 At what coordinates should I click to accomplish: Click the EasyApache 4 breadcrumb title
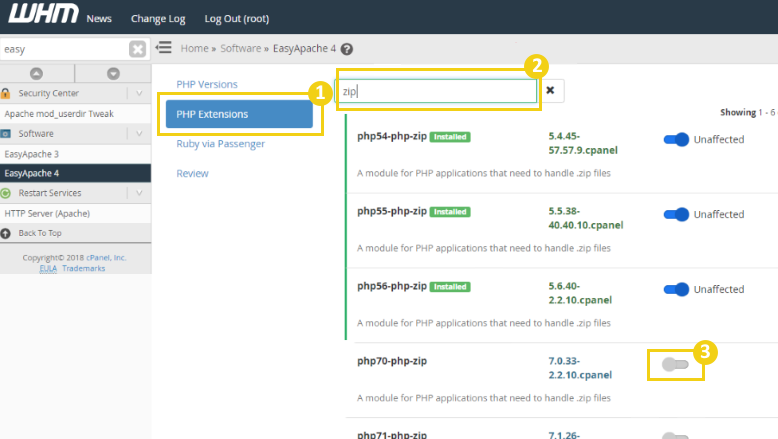tap(304, 49)
